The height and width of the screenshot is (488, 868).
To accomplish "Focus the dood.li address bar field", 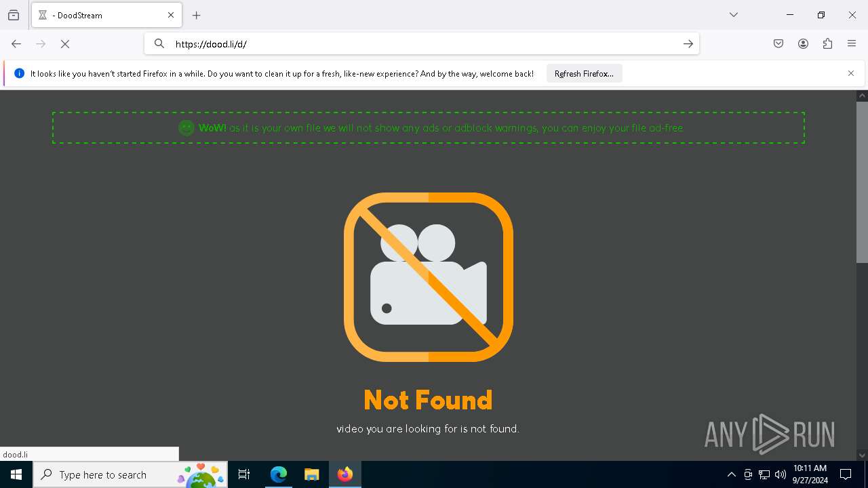I will [422, 44].
